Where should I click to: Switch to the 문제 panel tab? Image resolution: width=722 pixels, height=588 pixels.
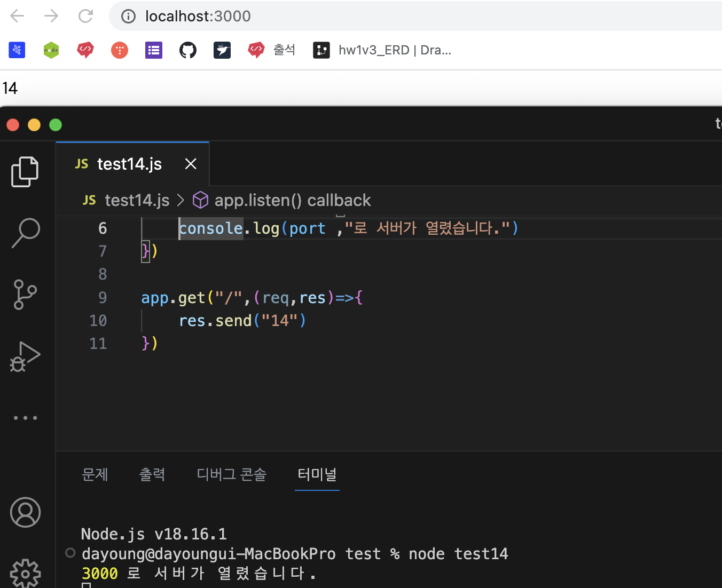tap(95, 474)
